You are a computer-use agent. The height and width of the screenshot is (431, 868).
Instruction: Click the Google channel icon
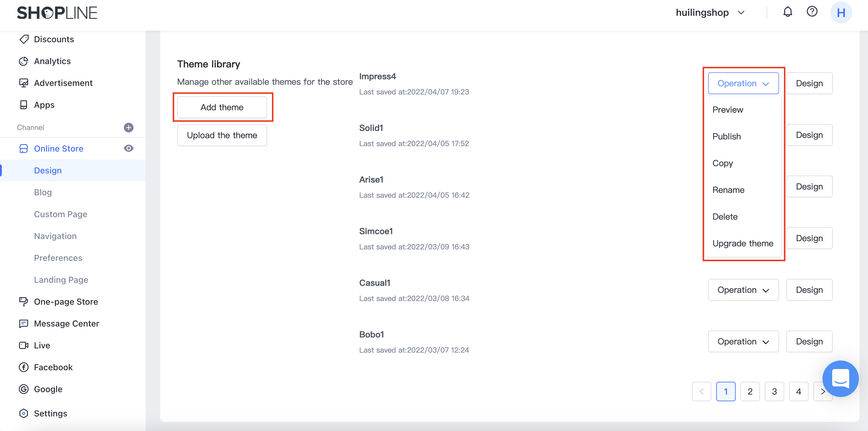pos(23,389)
